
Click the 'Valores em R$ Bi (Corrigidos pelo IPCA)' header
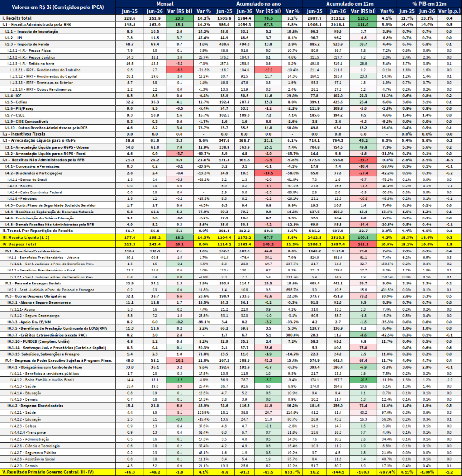[58, 7]
